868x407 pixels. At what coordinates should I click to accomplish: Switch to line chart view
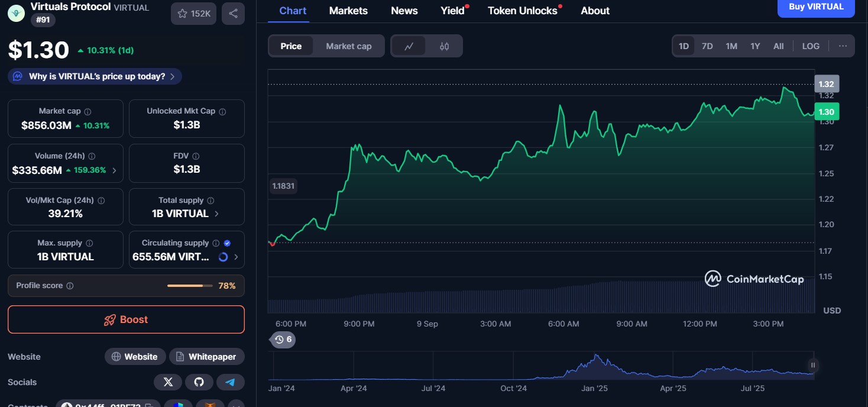click(409, 46)
